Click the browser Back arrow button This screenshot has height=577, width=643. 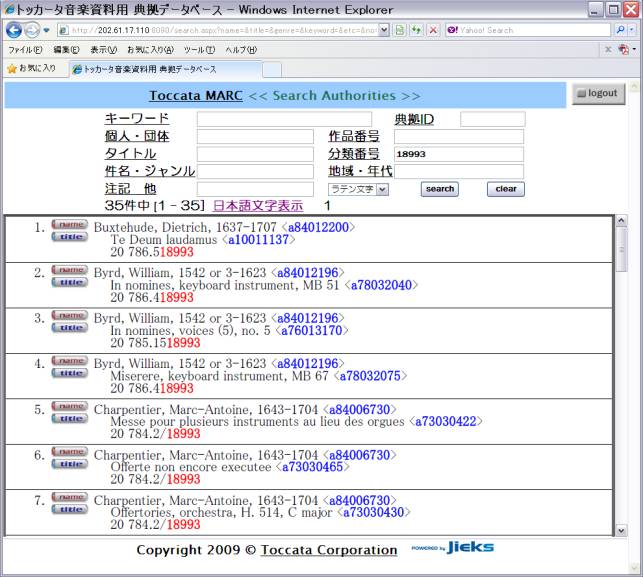pos(14,30)
